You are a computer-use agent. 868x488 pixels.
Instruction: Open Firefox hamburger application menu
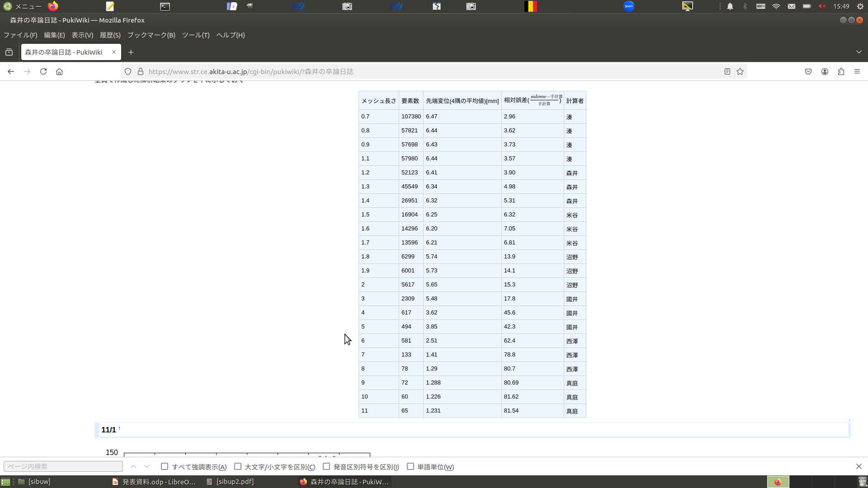coord(857,71)
